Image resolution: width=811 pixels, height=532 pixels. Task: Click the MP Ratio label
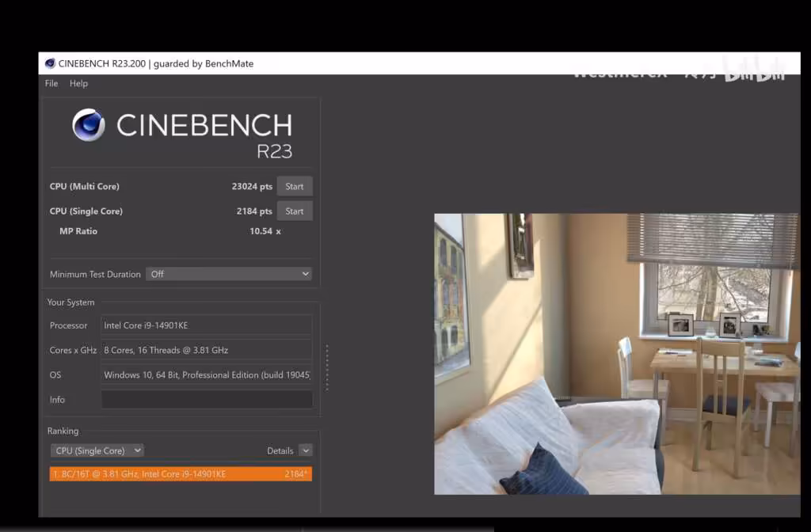(78, 231)
